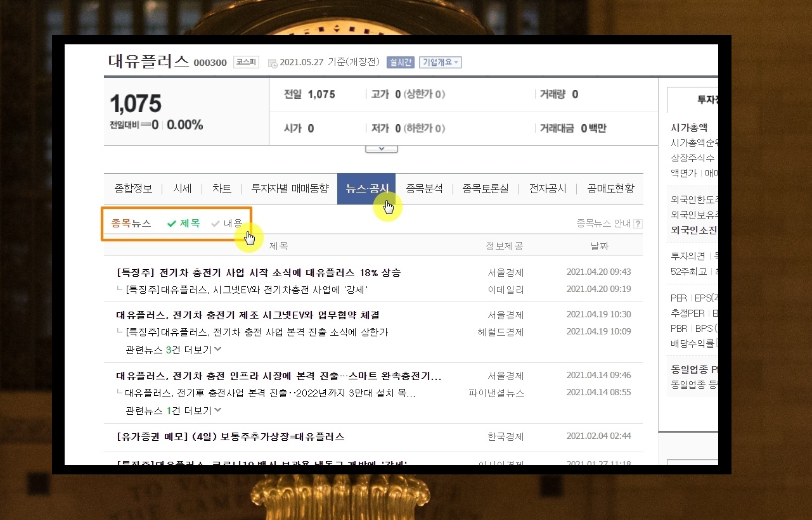Open the article about 대유플러스 18% 상승
This screenshot has height=520, width=812.
coord(259,273)
